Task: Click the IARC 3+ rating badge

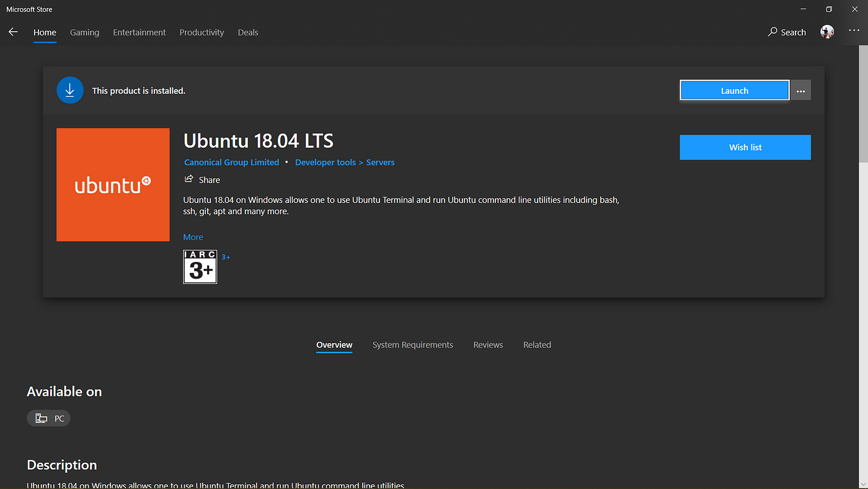Action: tap(200, 267)
